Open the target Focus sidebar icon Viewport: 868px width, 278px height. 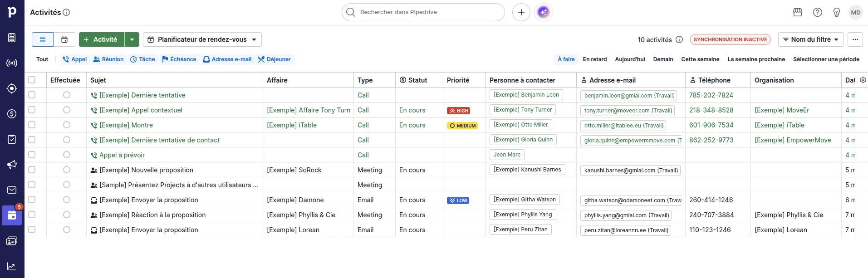(x=12, y=88)
